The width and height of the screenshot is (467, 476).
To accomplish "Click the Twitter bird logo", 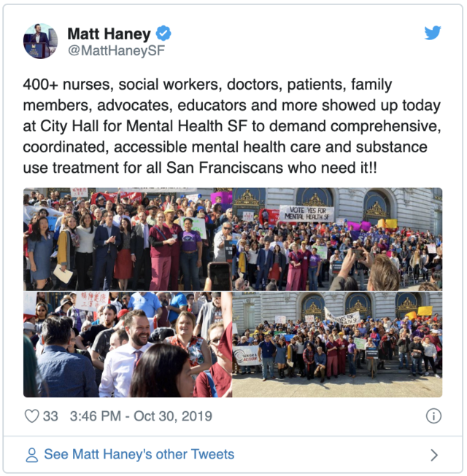I will 433,33.
